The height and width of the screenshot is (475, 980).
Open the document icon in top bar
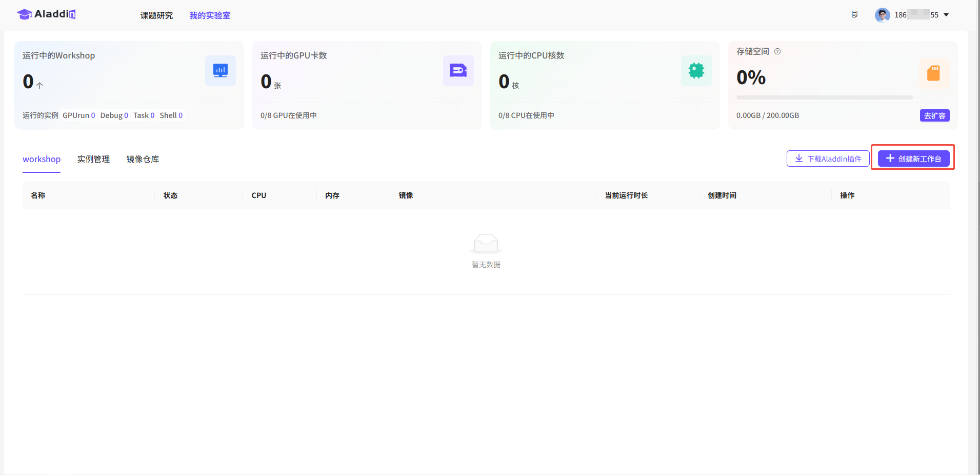point(854,14)
